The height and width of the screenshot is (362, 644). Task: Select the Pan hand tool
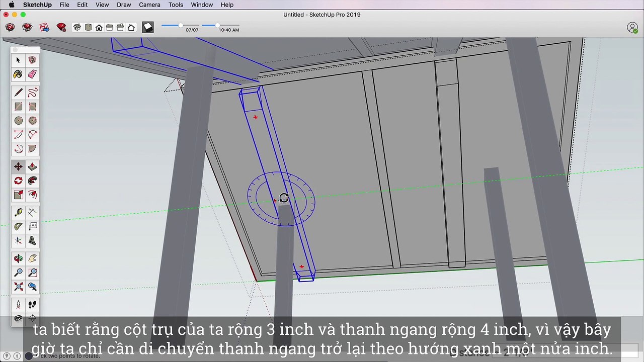pos(32,258)
